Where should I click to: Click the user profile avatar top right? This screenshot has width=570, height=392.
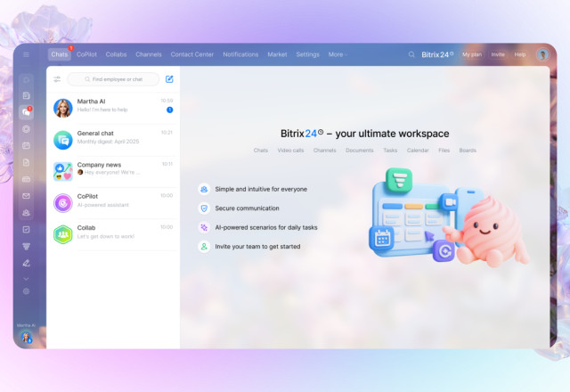coord(542,54)
